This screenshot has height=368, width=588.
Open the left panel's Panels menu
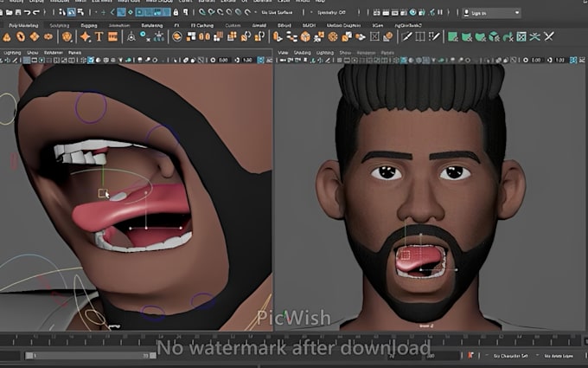coord(74,53)
